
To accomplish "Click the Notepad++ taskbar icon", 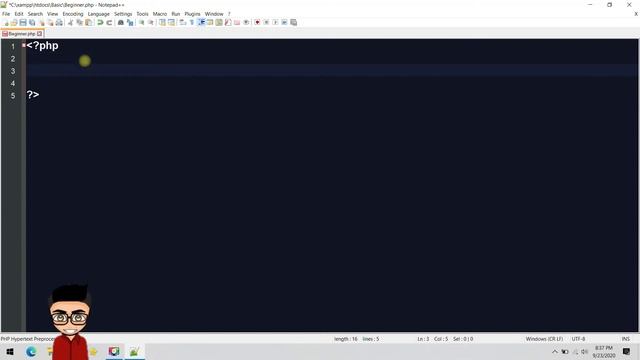I will click(134, 351).
